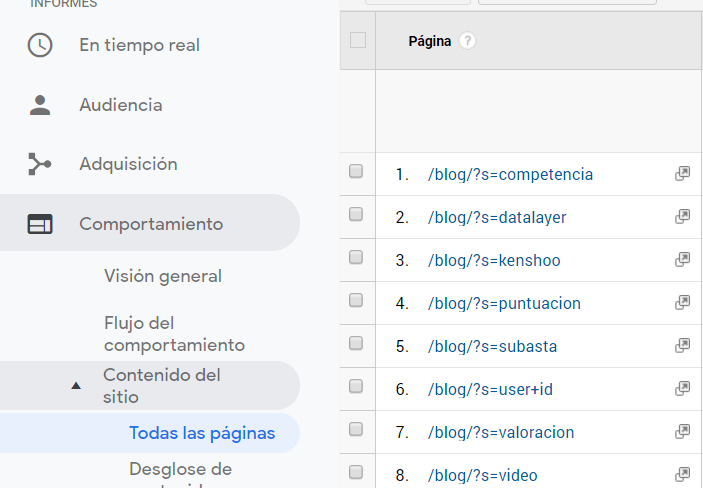Viewport: 703px width, 488px height.
Task: Check the box for row 6 user+id
Action: 356,386
